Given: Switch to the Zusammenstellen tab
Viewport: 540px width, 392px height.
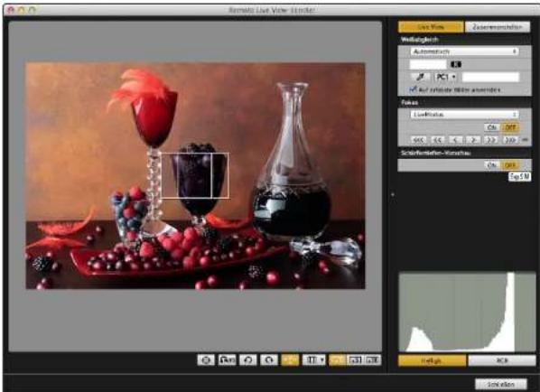Looking at the screenshot, I should click(498, 27).
